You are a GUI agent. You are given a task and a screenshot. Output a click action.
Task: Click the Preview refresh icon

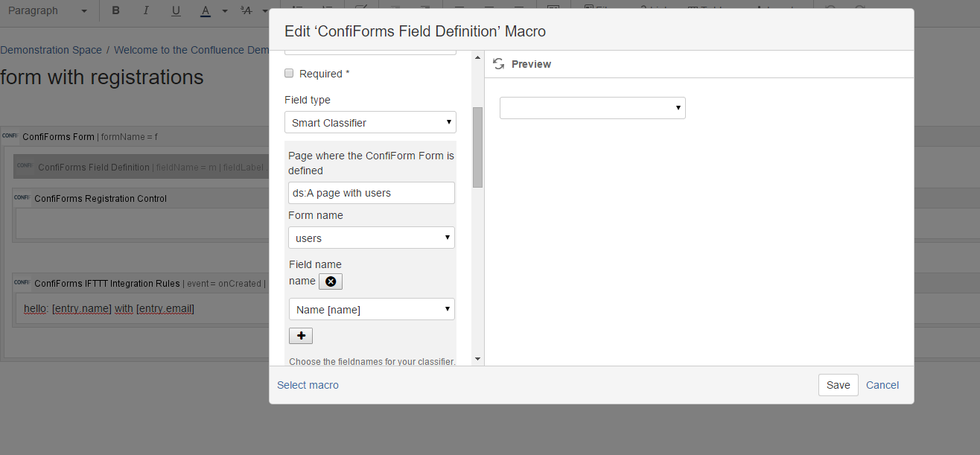point(499,64)
